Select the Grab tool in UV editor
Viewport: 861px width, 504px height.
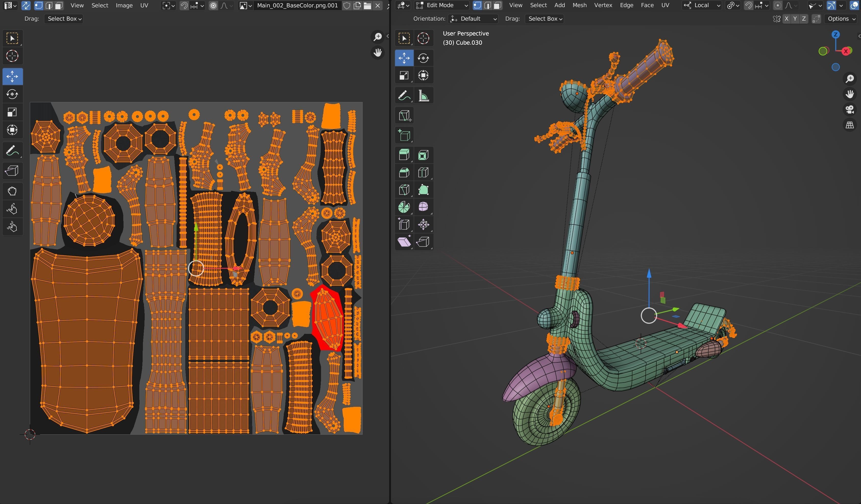(12, 191)
